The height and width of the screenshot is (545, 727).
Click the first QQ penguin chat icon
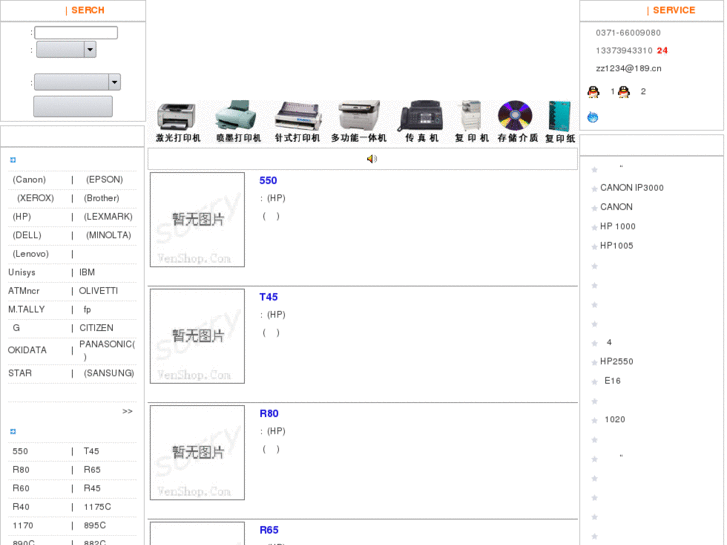[593, 92]
